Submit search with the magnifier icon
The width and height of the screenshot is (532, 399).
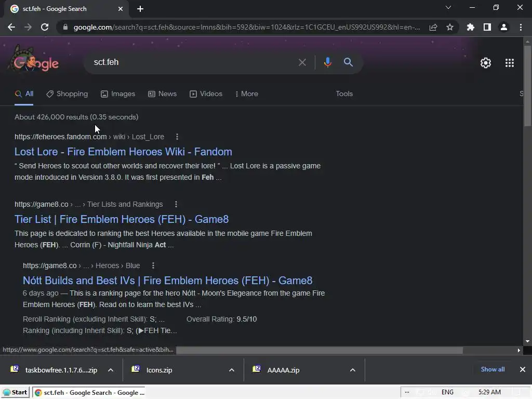pos(348,62)
